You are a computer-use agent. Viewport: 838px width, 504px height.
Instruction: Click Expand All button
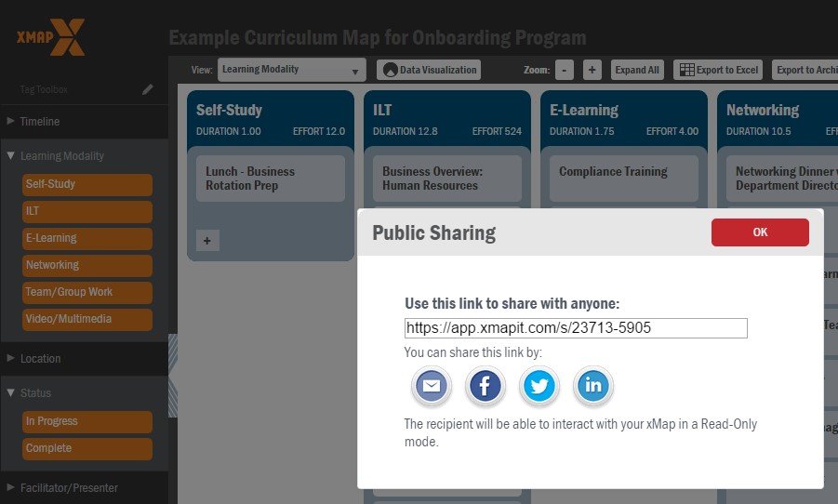637,70
